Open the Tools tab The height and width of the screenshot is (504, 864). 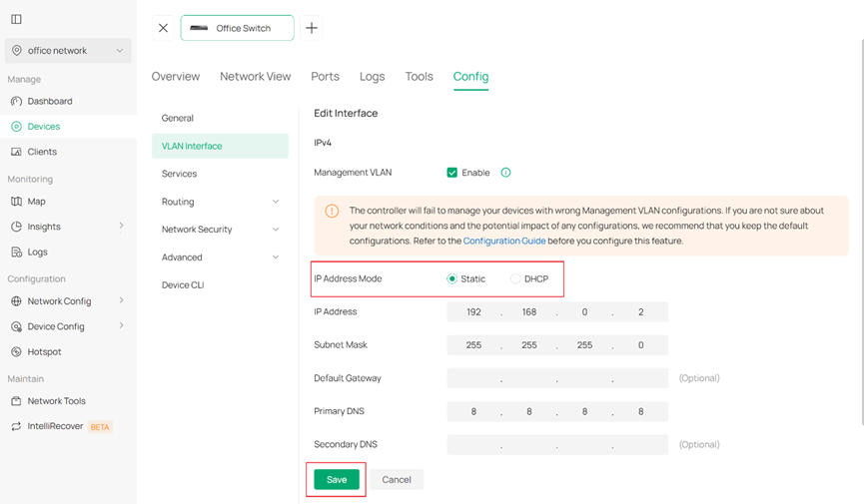pos(419,77)
